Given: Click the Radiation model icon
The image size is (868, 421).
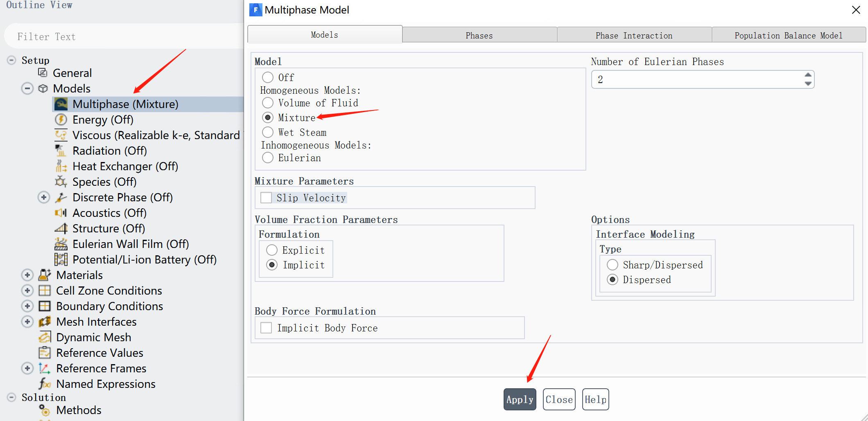Looking at the screenshot, I should pos(61,151).
